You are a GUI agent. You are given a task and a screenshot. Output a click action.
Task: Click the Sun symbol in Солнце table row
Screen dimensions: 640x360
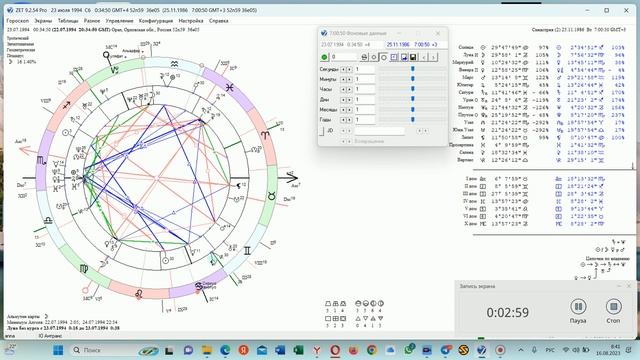coord(483,47)
